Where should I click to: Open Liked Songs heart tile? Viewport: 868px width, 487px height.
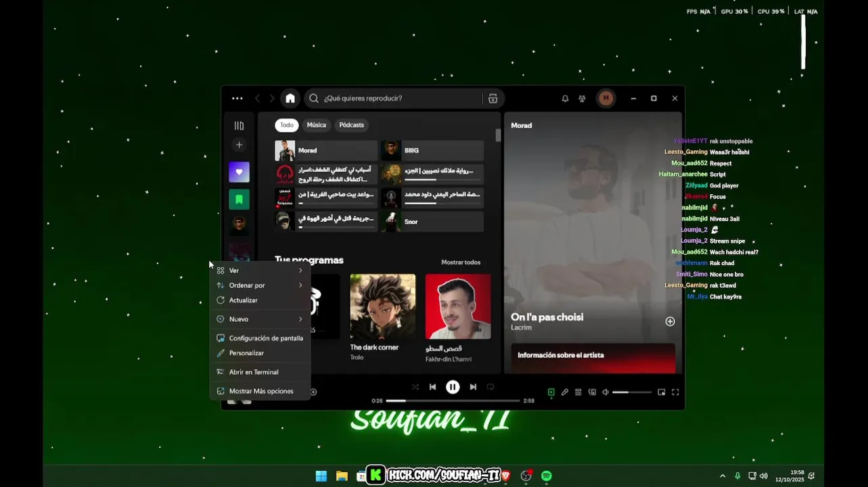click(239, 172)
